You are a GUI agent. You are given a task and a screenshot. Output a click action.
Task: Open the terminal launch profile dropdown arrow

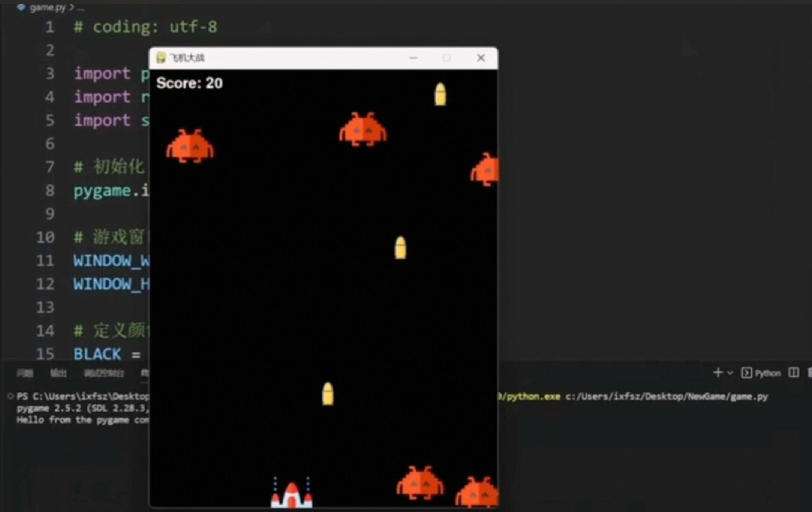(730, 373)
